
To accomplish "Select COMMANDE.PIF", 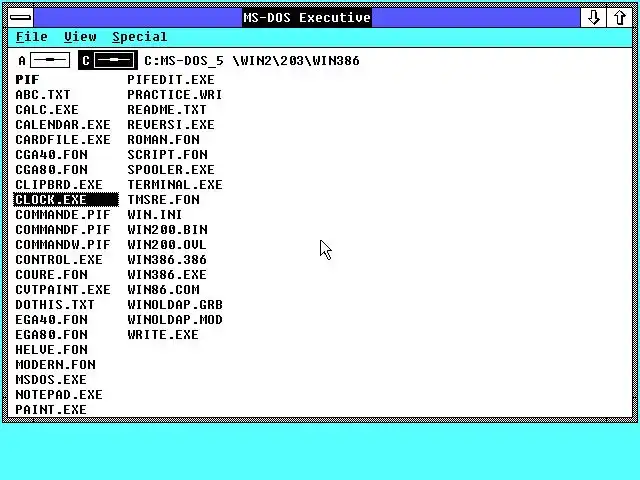I will click(x=63, y=215).
